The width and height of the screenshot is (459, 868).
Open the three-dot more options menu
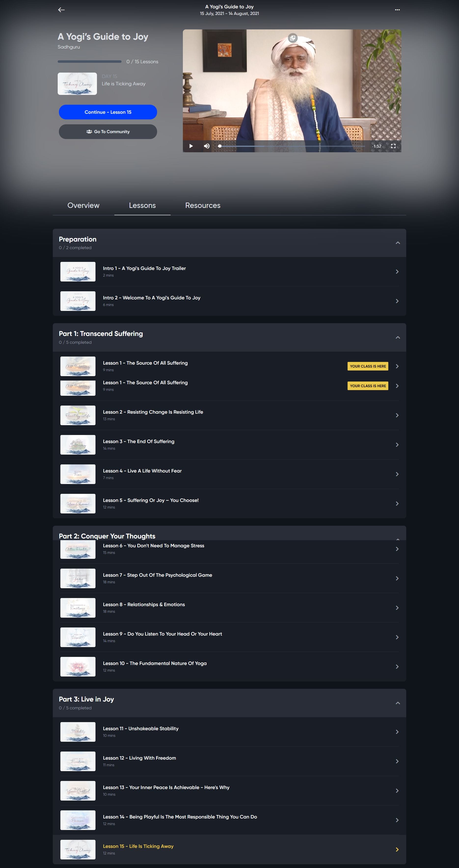(397, 10)
